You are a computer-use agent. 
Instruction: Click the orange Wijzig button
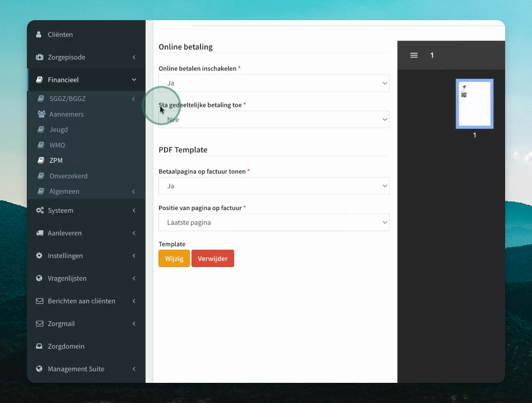click(174, 259)
